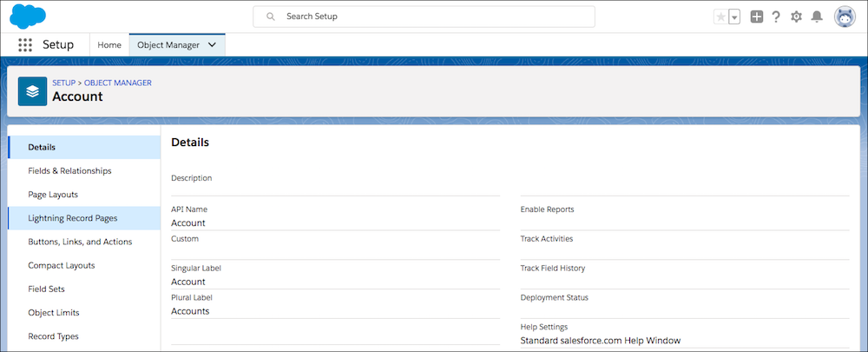Click the Custom field label
The height and width of the screenshot is (352, 868).
185,239
